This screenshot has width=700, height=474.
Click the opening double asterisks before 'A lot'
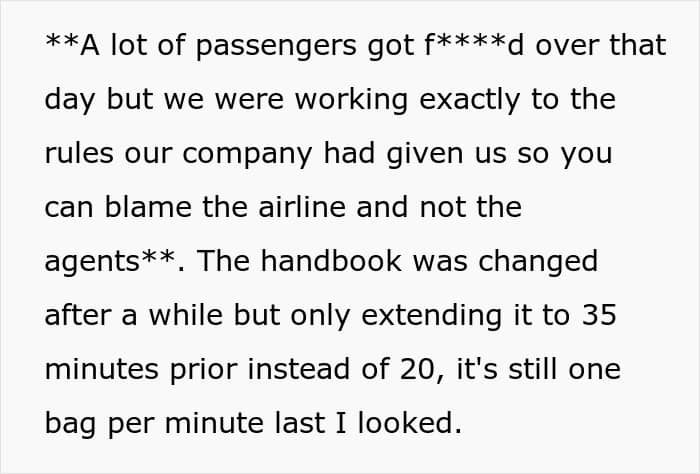pos(62,39)
